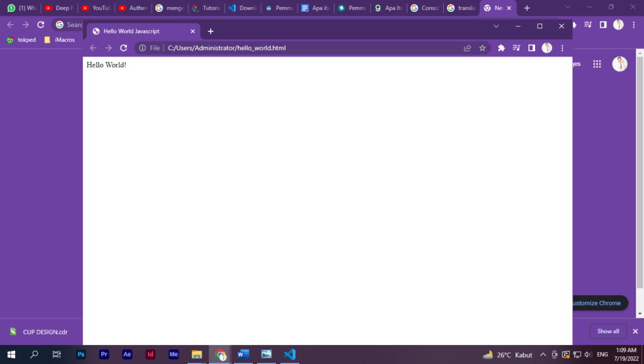The image size is (644, 364).
Task: Close the Hello World Javascript tab
Action: pyautogui.click(x=192, y=31)
